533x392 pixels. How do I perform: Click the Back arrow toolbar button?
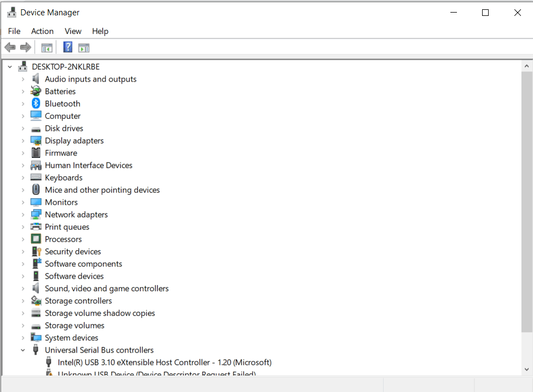tap(10, 47)
